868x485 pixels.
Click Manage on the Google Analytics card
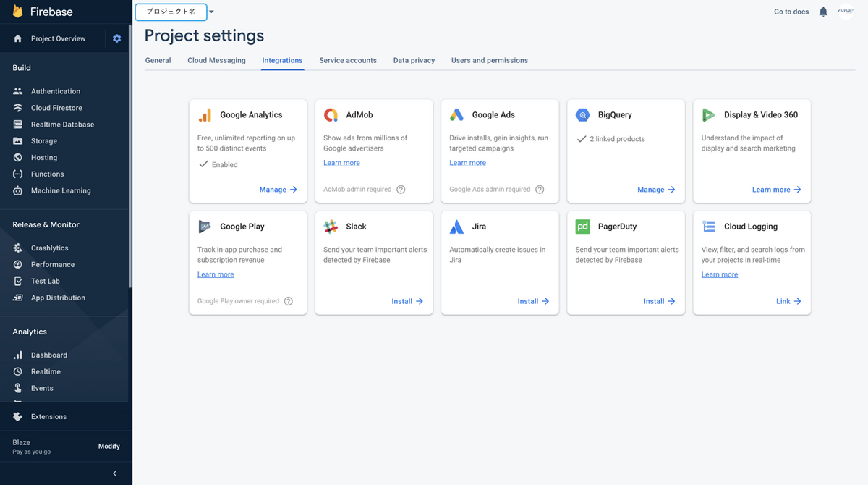[278, 190]
